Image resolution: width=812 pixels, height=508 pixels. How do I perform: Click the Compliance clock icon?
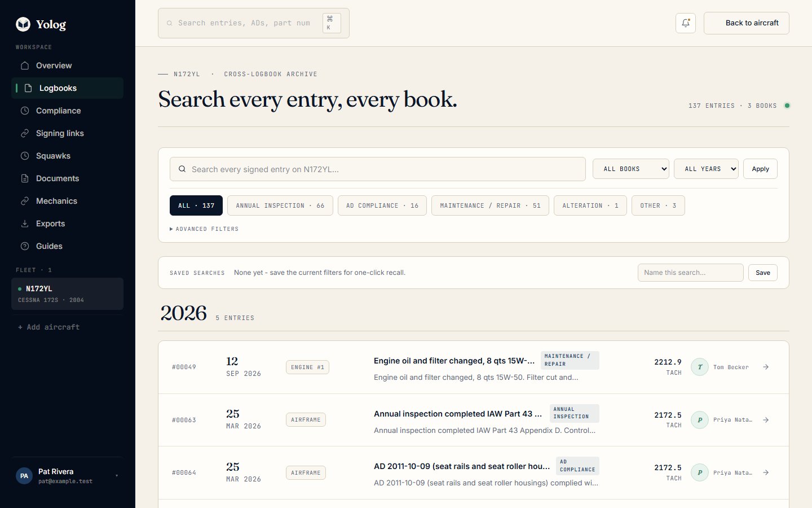tap(25, 111)
